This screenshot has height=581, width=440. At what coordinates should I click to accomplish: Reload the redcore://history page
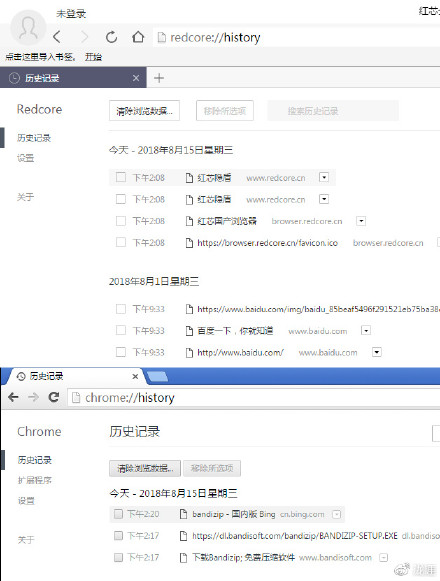tap(111, 37)
